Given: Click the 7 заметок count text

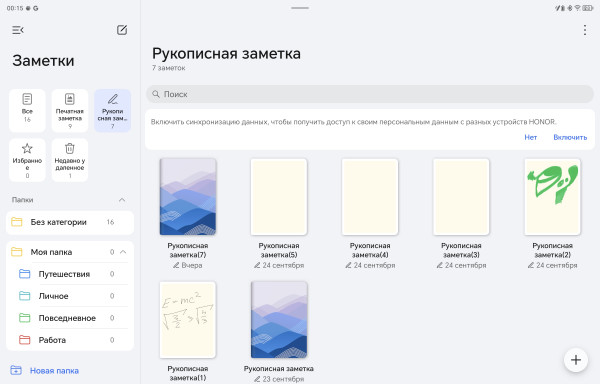Looking at the screenshot, I should pyautogui.click(x=168, y=68).
